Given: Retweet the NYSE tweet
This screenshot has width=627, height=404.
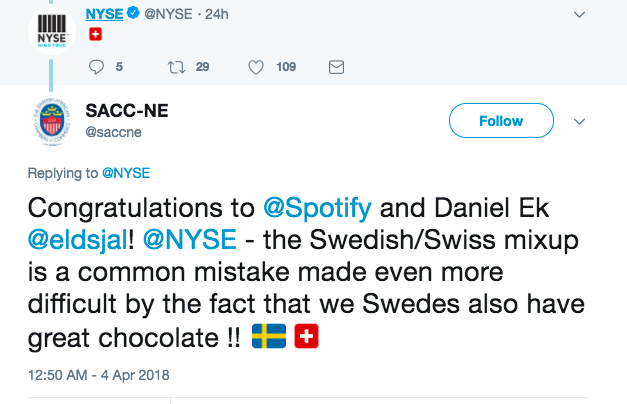Looking at the screenshot, I should coord(176,67).
